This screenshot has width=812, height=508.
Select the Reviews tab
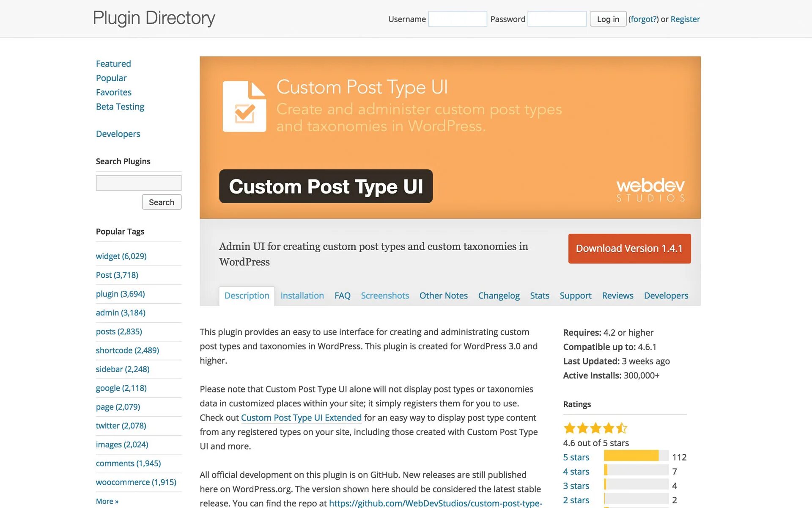[x=618, y=295]
